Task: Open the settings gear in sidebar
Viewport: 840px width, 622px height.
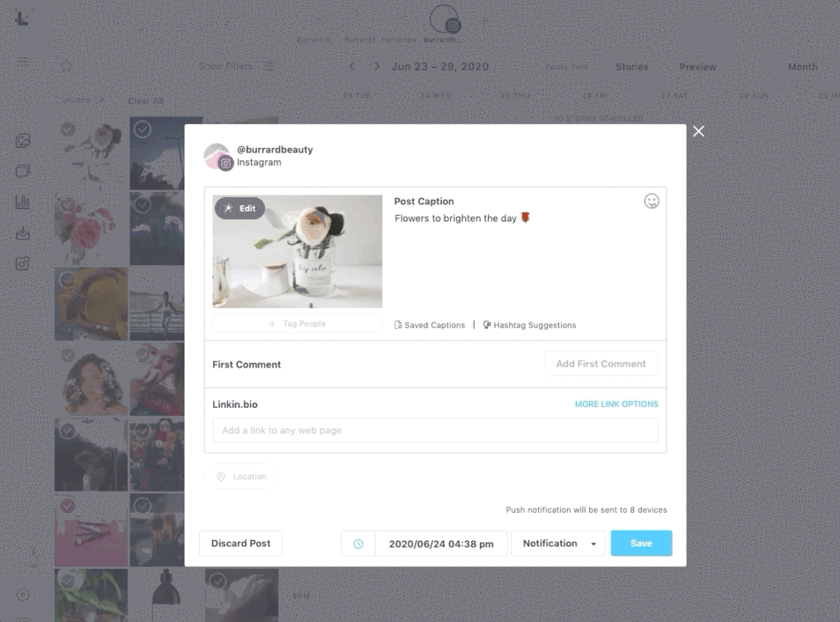Action: [x=22, y=595]
